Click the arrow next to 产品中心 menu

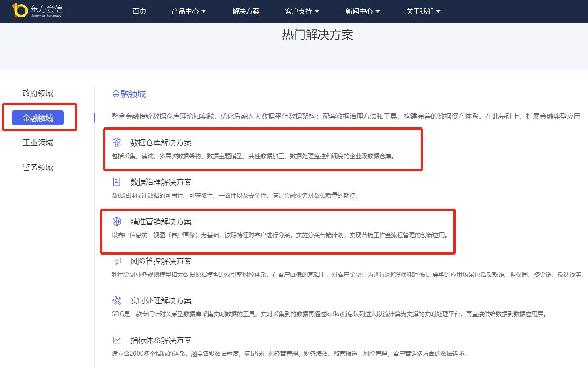203,12
